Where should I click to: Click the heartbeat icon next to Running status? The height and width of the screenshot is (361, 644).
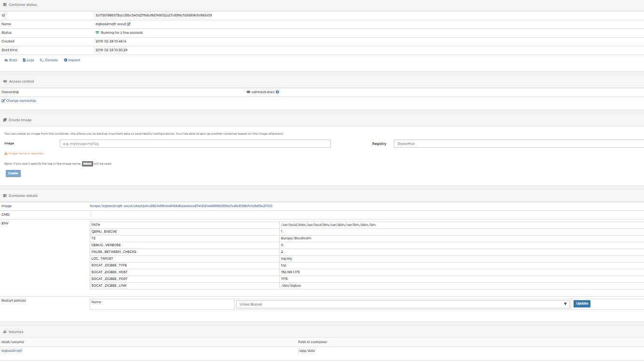pyautogui.click(x=97, y=32)
